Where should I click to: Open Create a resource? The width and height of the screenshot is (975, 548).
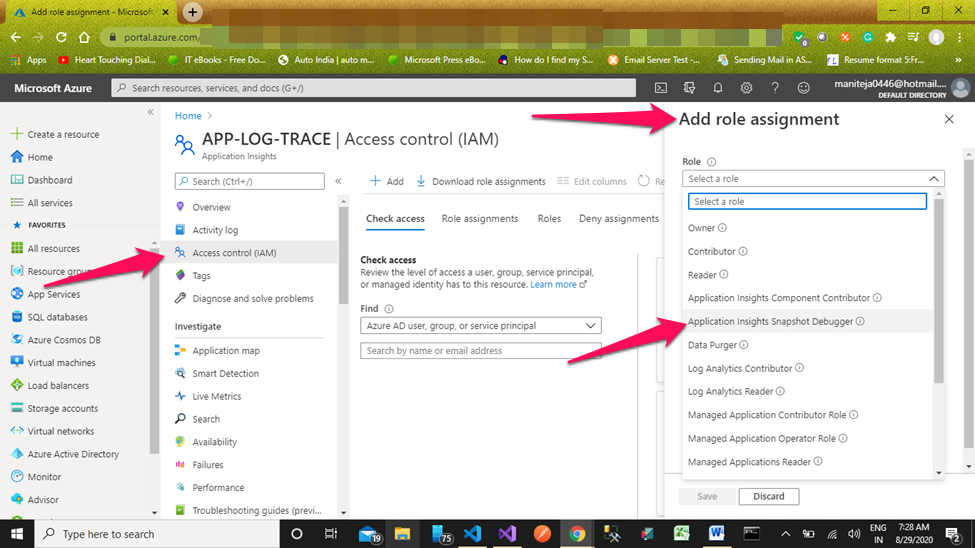55,134
